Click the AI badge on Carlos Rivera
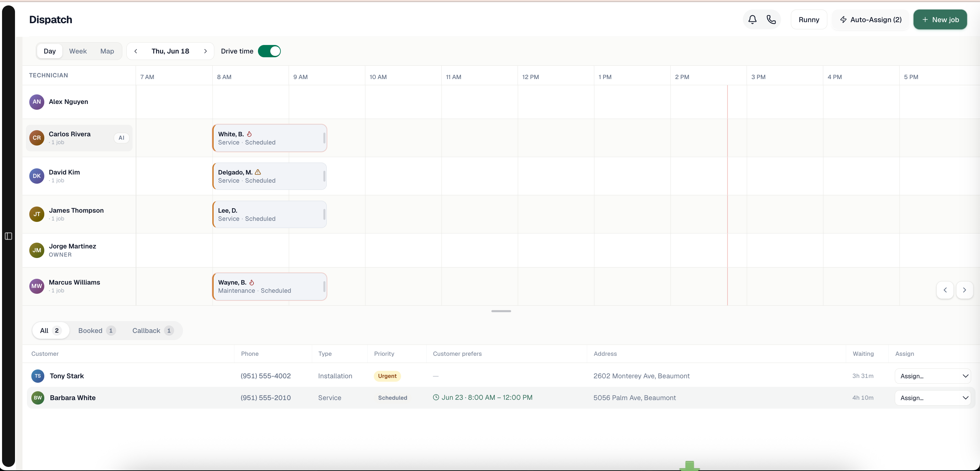 click(x=121, y=138)
